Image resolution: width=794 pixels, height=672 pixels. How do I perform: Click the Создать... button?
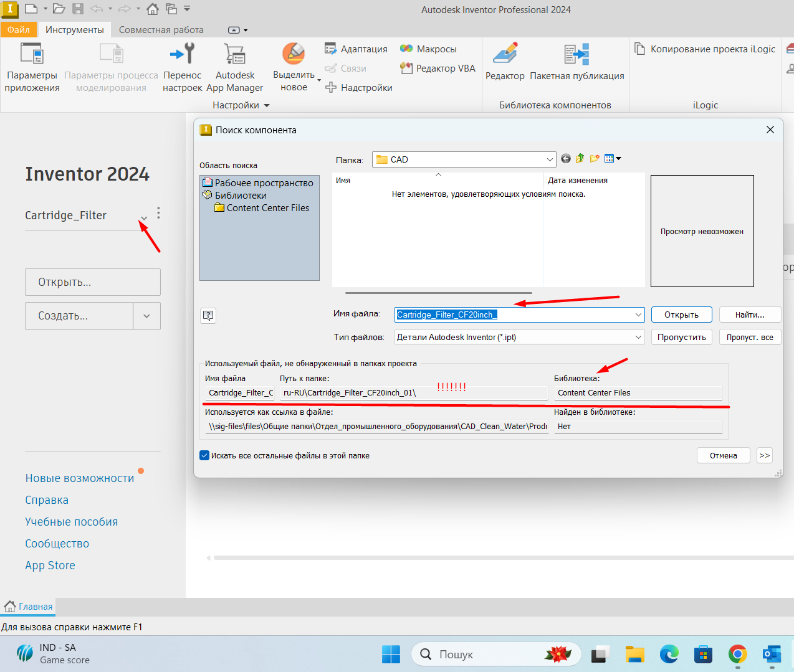(79, 316)
